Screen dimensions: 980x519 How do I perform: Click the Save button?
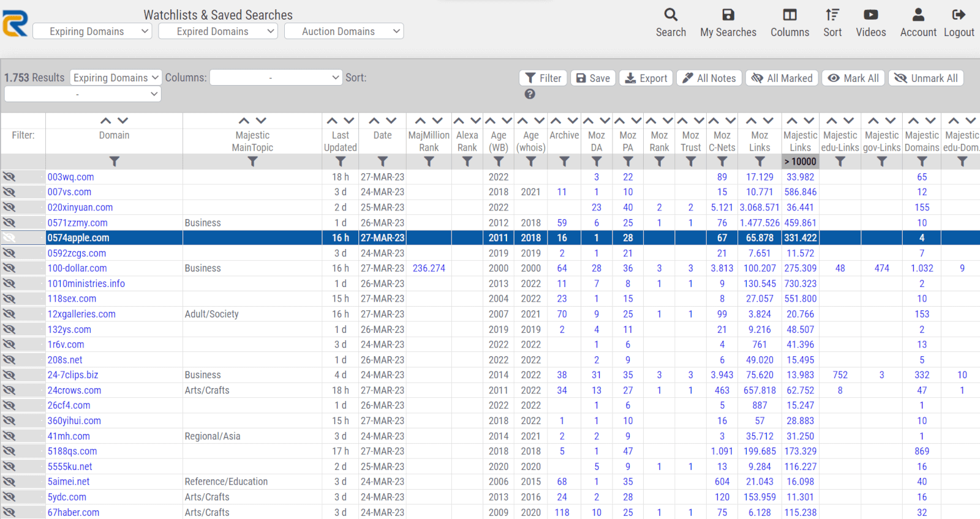pyautogui.click(x=593, y=78)
